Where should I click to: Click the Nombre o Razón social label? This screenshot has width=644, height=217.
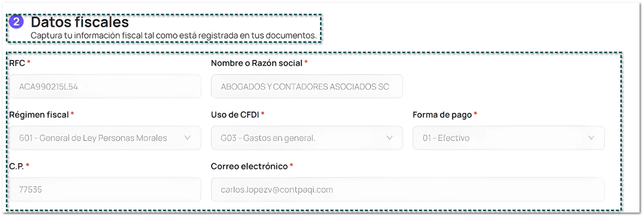[x=257, y=63]
